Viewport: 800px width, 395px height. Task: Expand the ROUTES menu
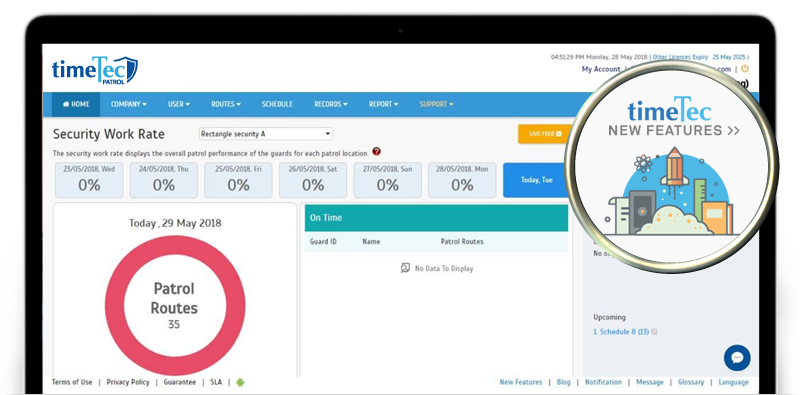(226, 104)
